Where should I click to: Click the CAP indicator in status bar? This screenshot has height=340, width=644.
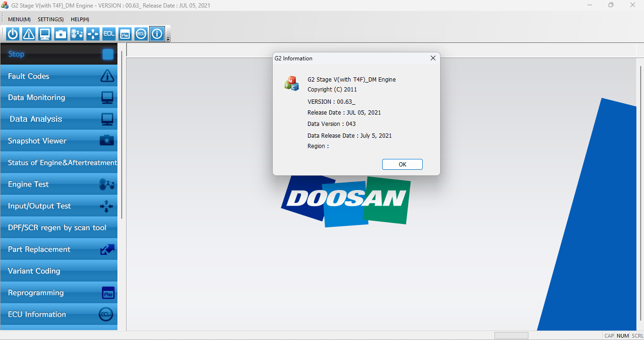609,336
